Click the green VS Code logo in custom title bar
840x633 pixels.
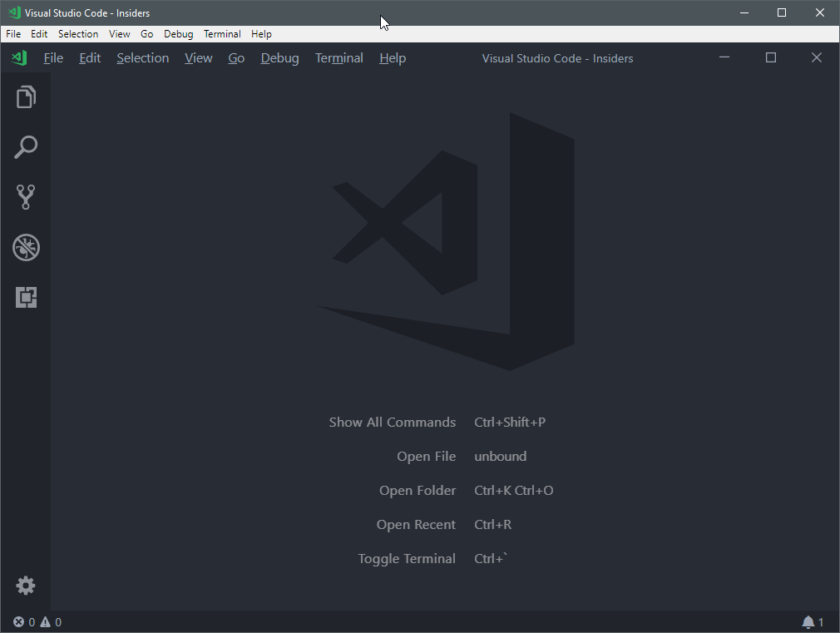coord(19,58)
